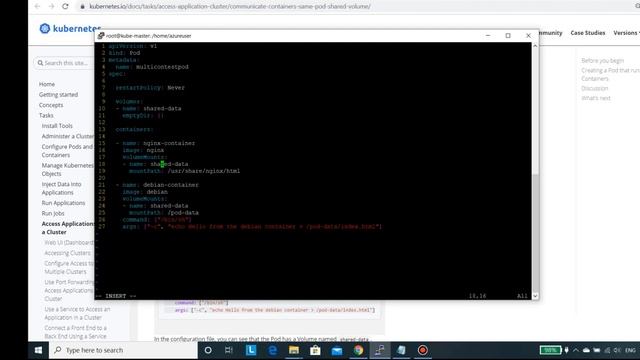Click the taskbar search box
The image size is (640, 360).
tap(123, 350)
